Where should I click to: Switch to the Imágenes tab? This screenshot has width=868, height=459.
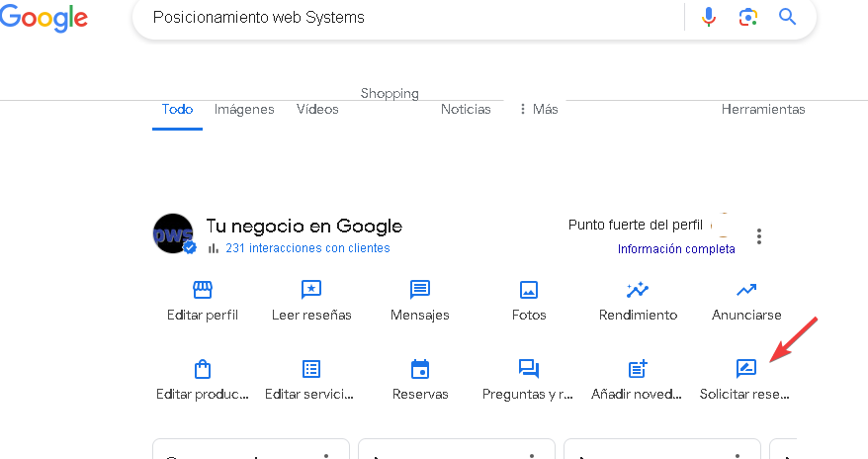click(244, 109)
